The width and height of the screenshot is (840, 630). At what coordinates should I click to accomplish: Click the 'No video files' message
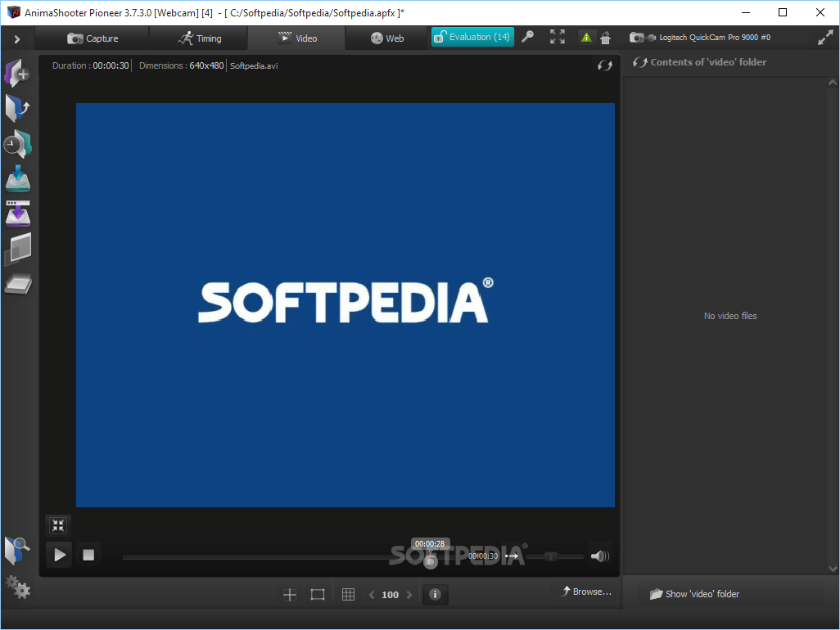click(x=730, y=316)
